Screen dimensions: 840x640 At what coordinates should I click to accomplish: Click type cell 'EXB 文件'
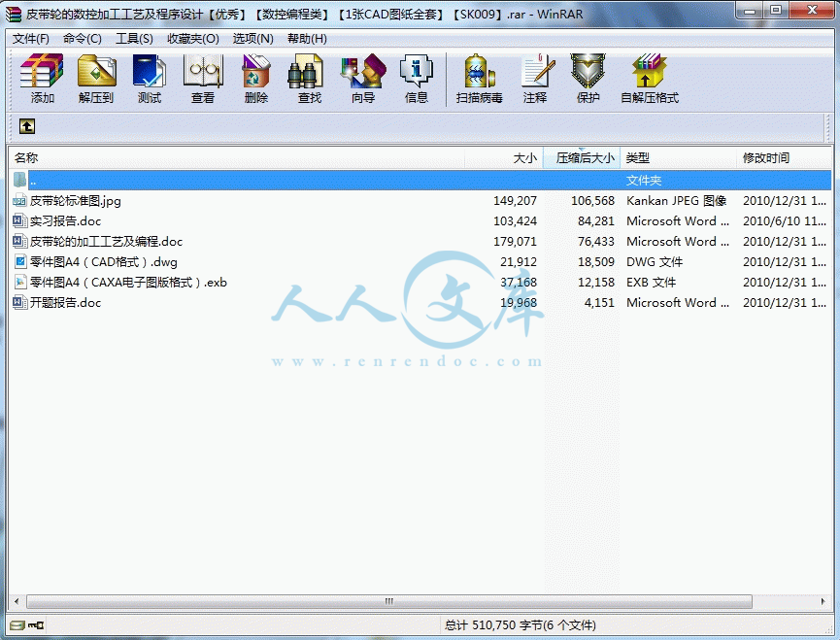click(652, 283)
